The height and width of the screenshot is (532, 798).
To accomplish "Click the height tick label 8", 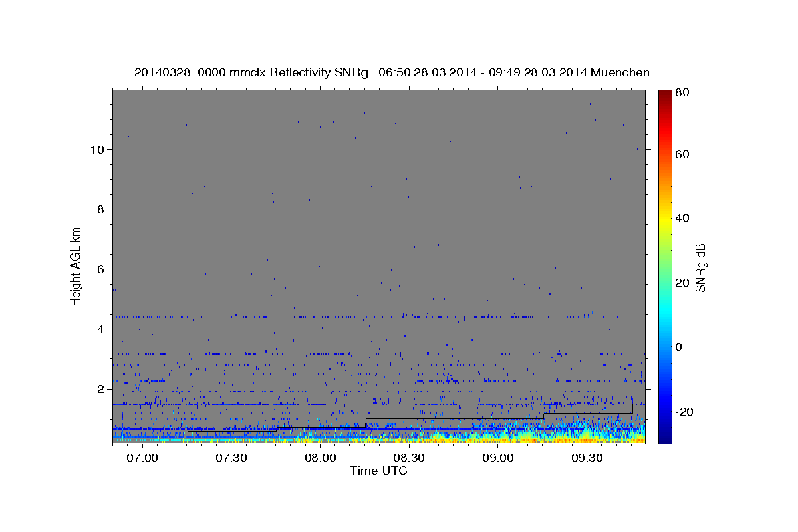I will [102, 209].
